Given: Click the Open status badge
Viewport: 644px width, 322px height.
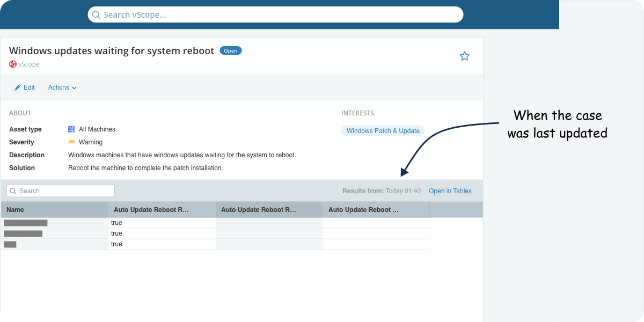Looking at the screenshot, I should [231, 51].
